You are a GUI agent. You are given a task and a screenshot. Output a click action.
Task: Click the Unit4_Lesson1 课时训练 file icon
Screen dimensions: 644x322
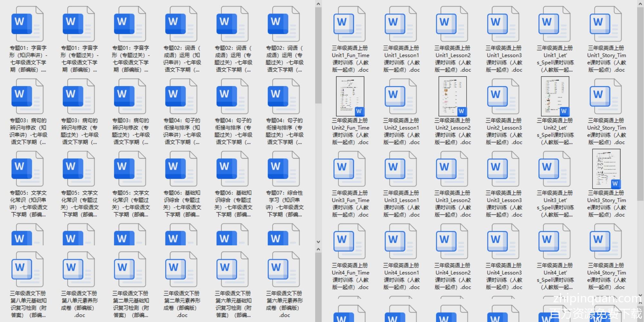tap(401, 241)
